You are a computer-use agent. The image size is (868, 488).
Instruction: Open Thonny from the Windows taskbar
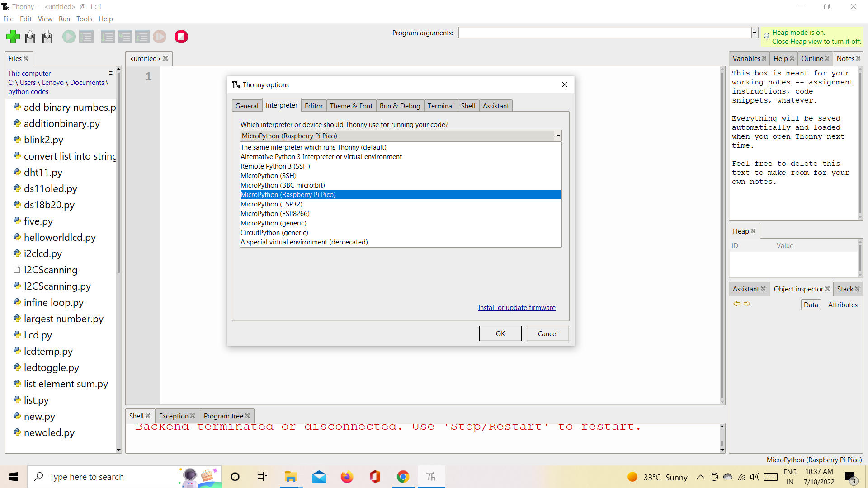pos(431,477)
